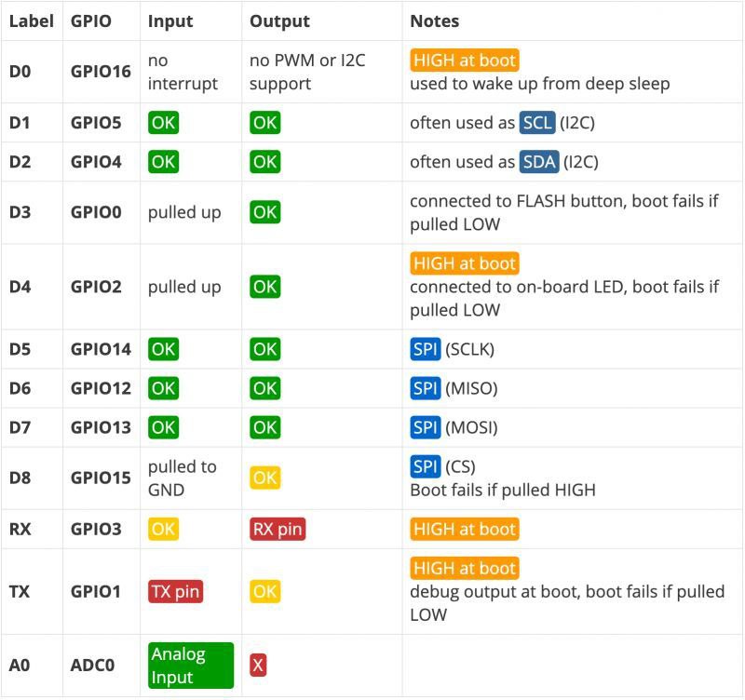Select the GPIO16 cell
The height and width of the screenshot is (700, 745).
[101, 72]
